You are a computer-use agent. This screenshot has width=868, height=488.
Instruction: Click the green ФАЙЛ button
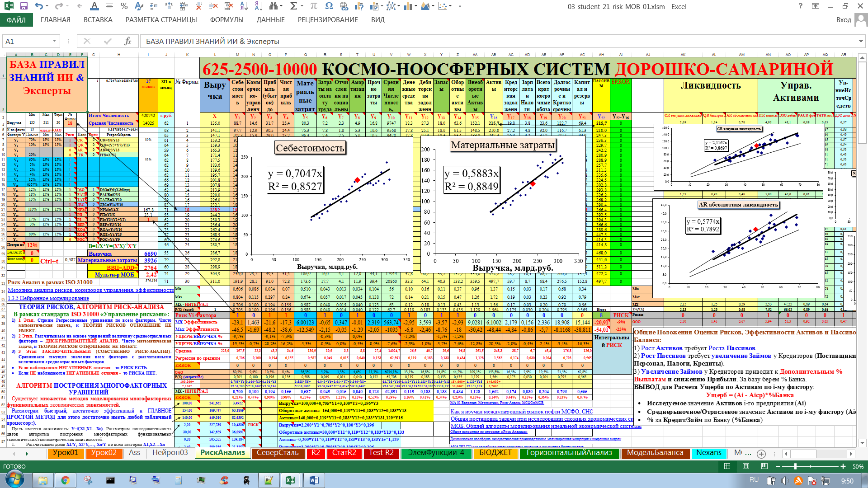pyautogui.click(x=16, y=20)
